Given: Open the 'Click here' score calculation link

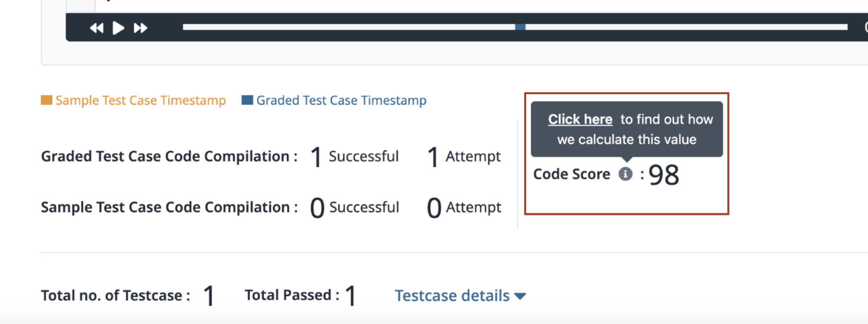Looking at the screenshot, I should point(580,119).
